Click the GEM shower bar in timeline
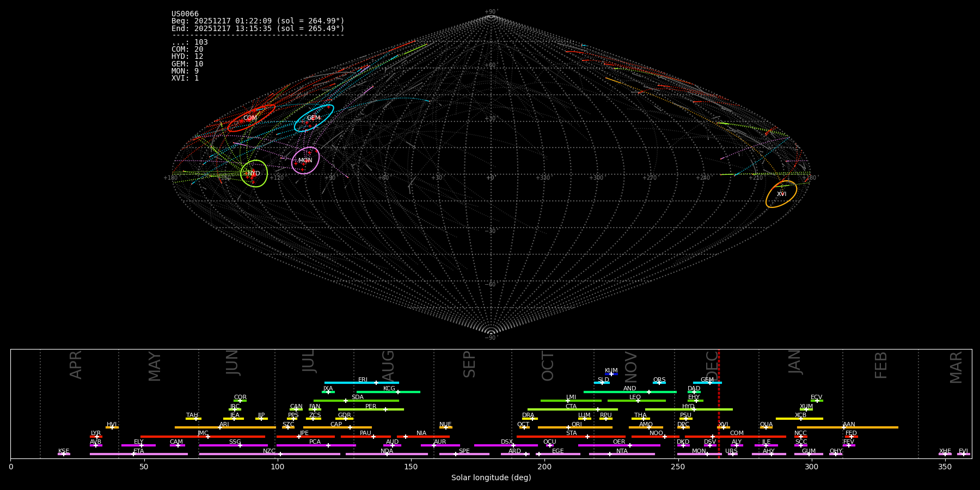The width and height of the screenshot is (980, 490). click(707, 383)
